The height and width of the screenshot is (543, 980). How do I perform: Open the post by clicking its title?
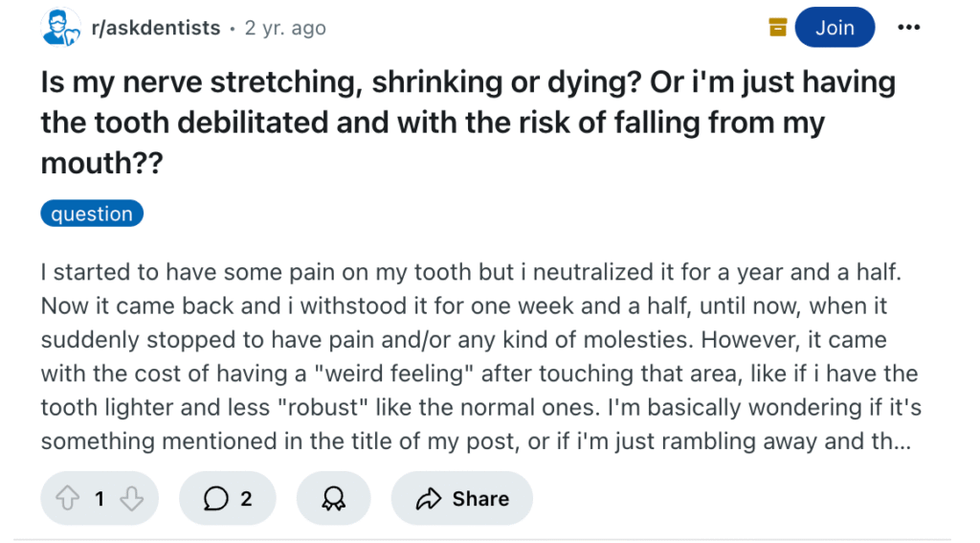tap(468, 123)
